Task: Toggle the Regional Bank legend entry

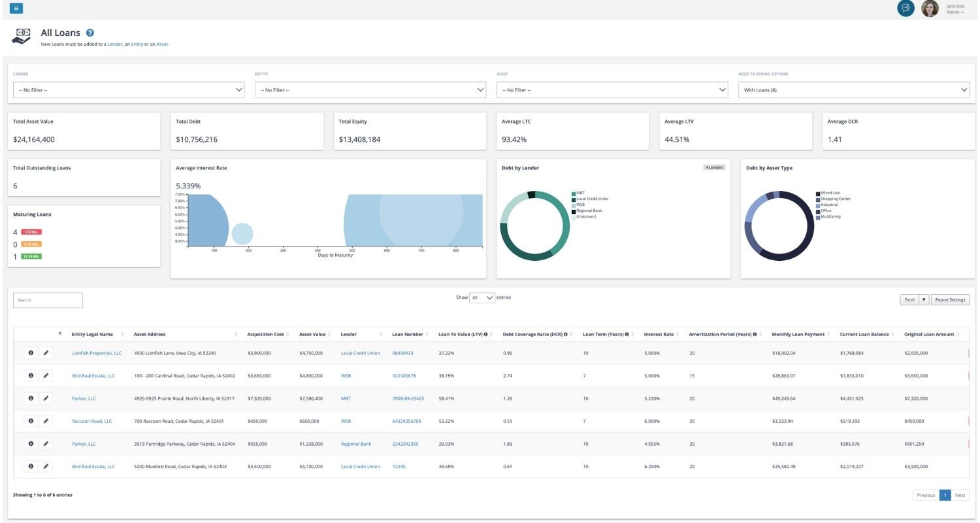Action: click(x=589, y=211)
